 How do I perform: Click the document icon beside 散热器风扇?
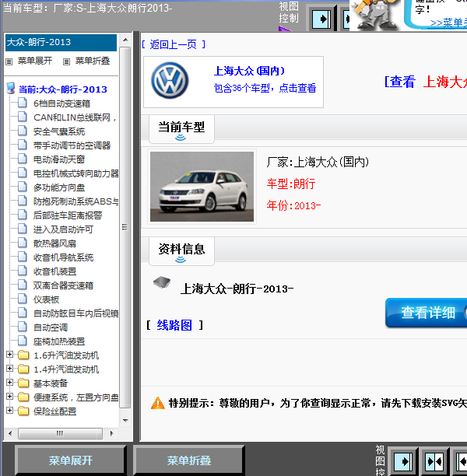pos(22,243)
